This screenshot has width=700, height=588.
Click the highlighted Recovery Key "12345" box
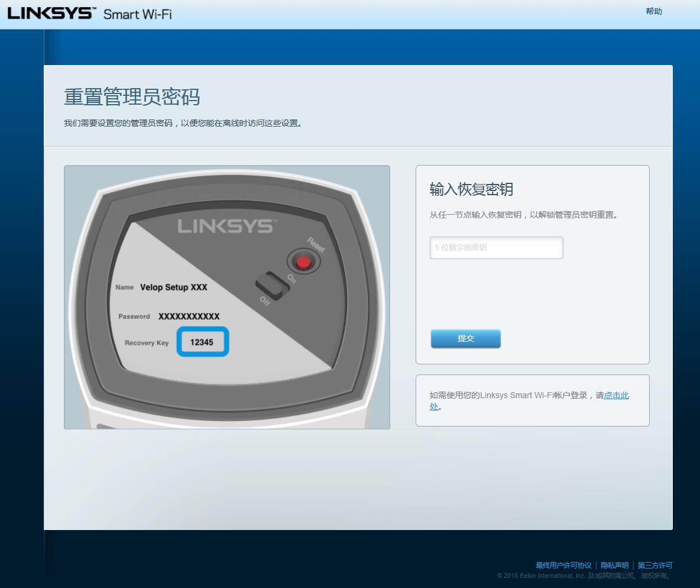pos(203,342)
